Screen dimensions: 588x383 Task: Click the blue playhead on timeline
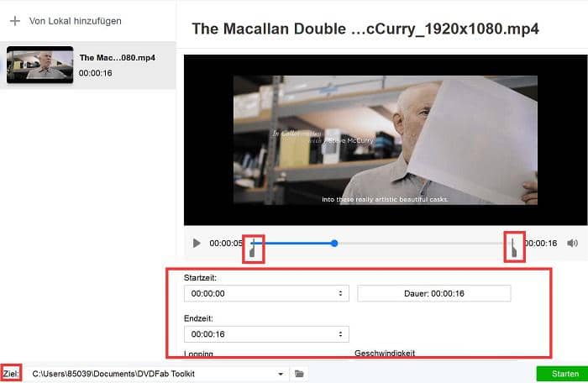[334, 244]
